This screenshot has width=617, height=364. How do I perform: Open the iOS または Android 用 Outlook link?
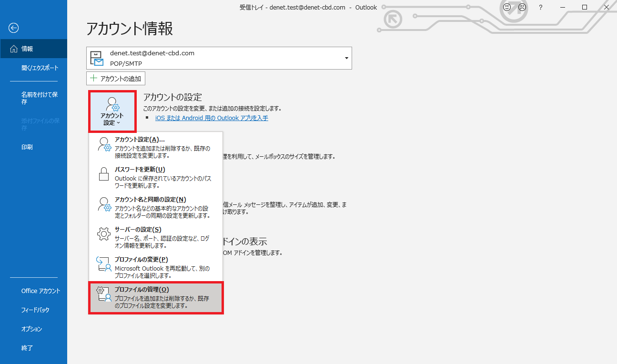coord(212,118)
